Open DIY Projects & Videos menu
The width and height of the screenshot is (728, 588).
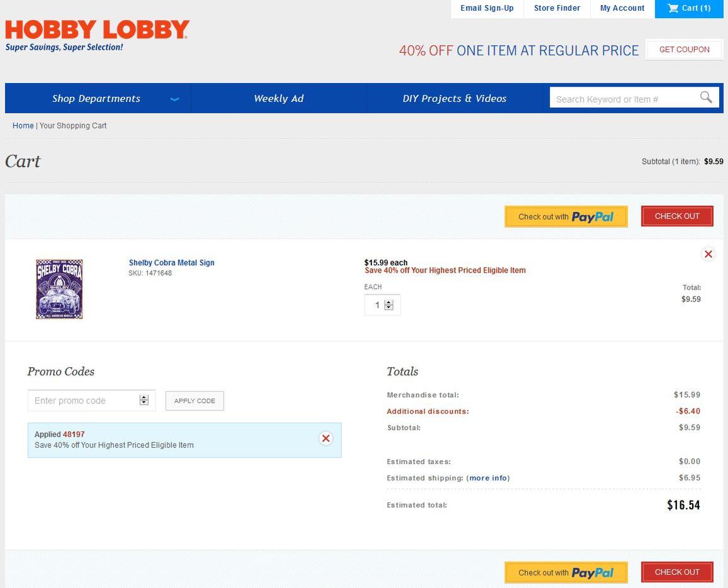tap(454, 98)
